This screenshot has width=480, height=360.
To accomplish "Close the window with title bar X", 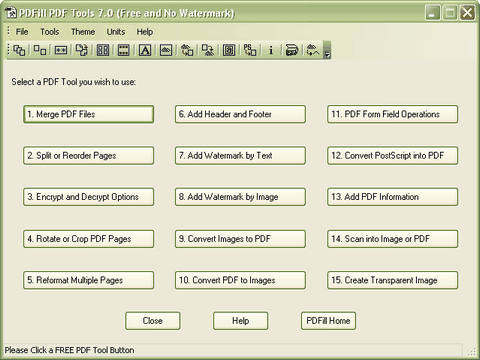I will [468, 13].
